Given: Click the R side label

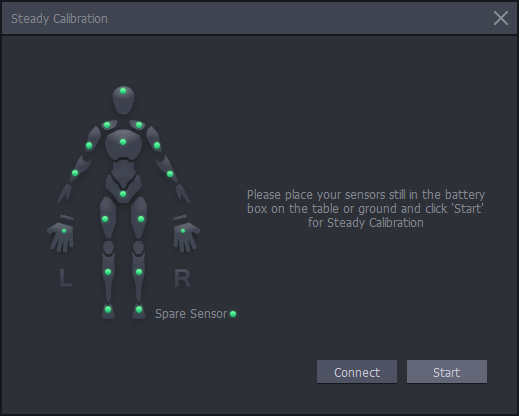Looking at the screenshot, I should (182, 278).
